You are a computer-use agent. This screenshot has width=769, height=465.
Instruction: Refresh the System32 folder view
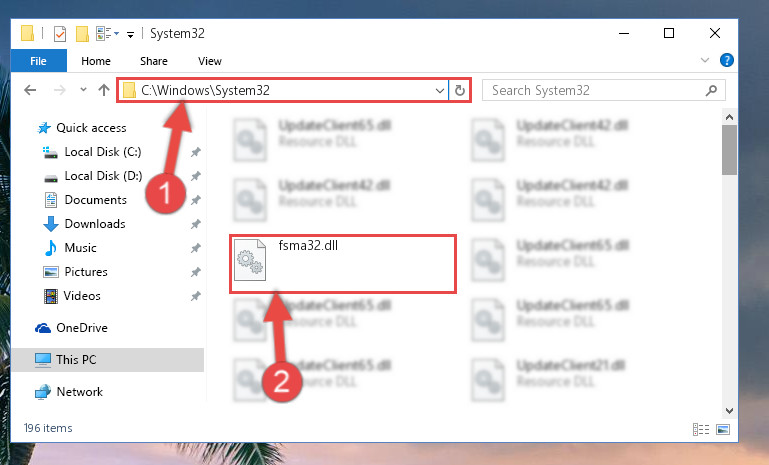coord(460,91)
